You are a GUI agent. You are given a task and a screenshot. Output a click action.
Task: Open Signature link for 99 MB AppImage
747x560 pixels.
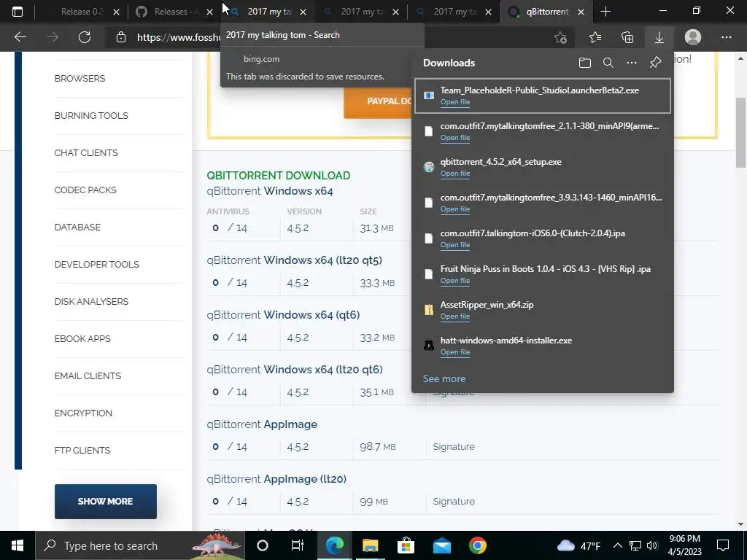click(454, 502)
